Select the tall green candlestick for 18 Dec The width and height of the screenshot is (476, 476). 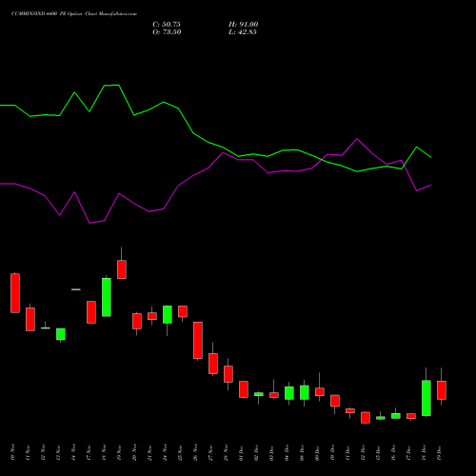tap(426, 398)
